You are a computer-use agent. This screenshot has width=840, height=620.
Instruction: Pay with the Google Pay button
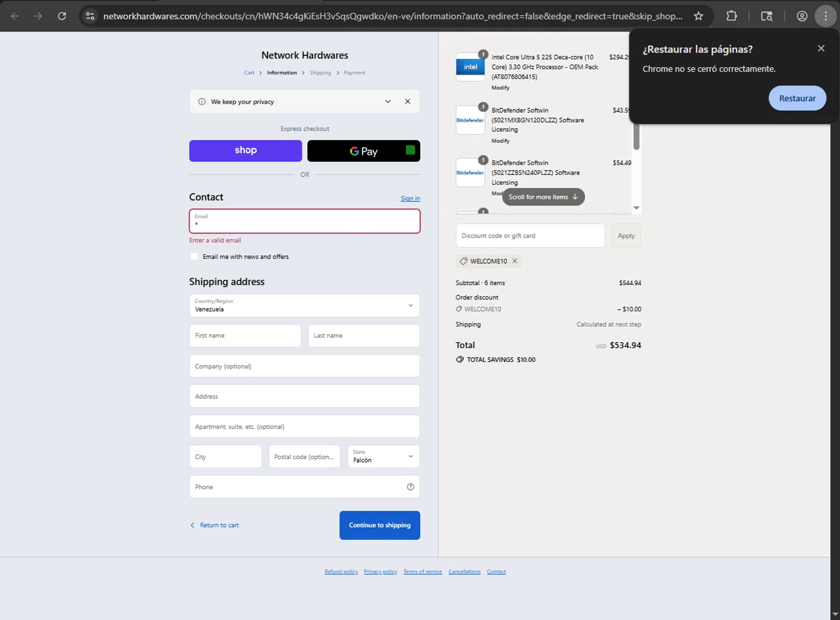pyautogui.click(x=363, y=151)
